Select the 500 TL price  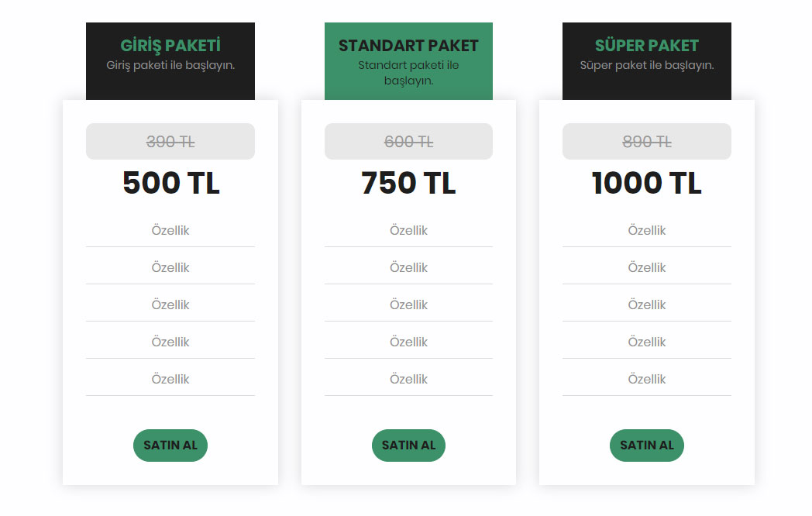pyautogui.click(x=170, y=184)
